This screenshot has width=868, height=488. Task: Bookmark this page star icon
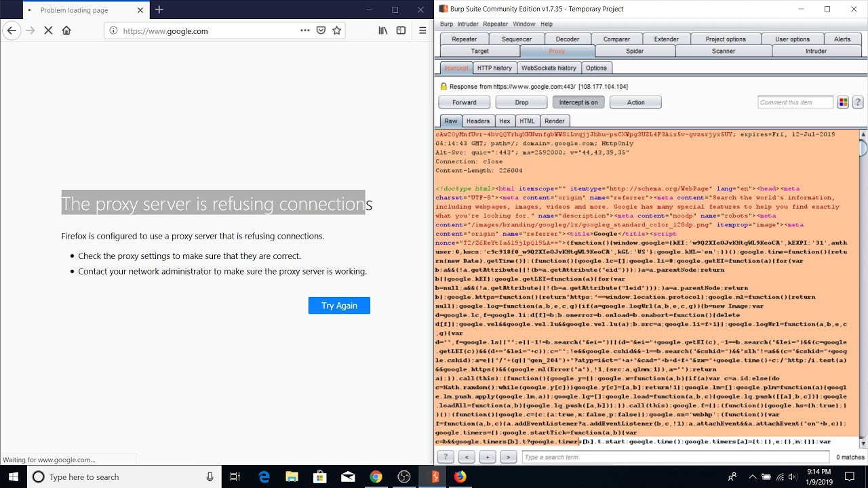pos(336,30)
